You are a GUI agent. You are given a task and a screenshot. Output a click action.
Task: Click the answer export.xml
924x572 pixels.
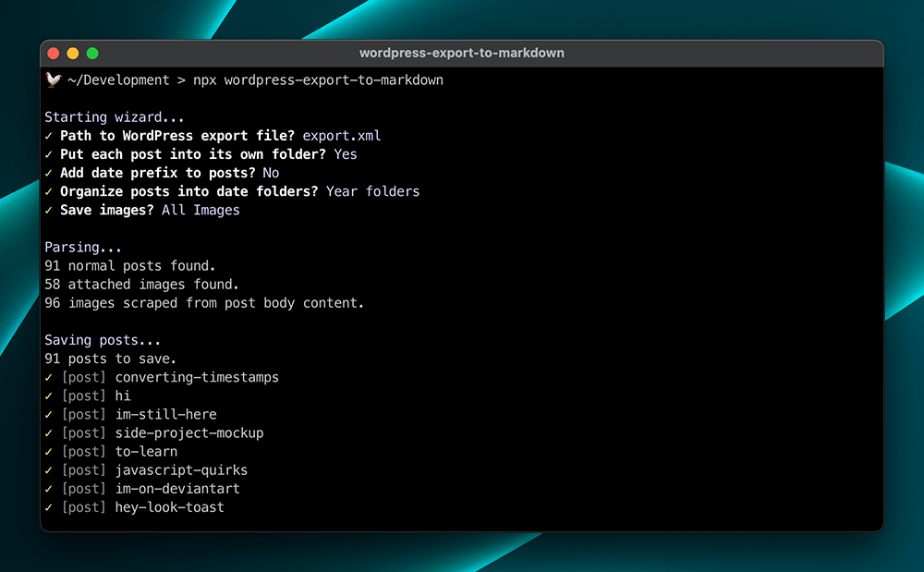point(342,136)
